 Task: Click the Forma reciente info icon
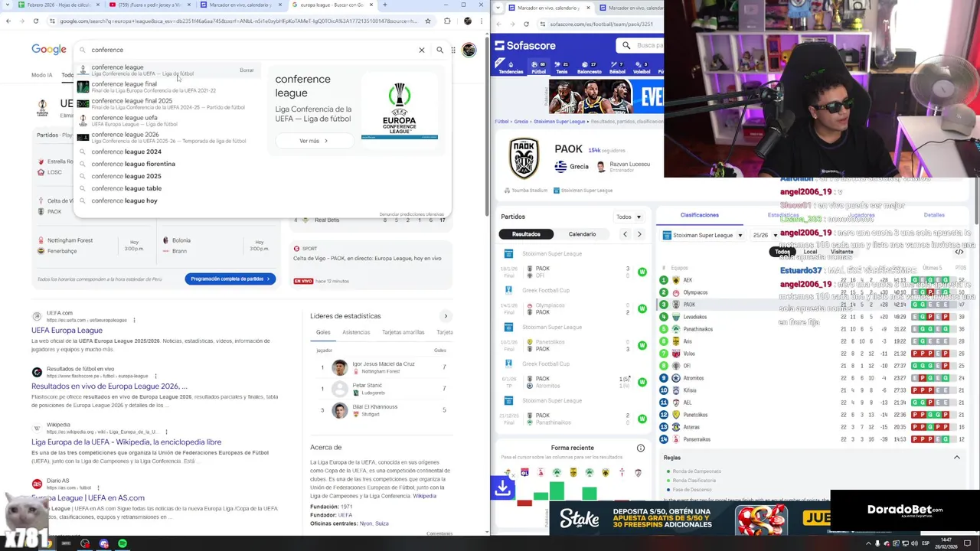tap(641, 448)
